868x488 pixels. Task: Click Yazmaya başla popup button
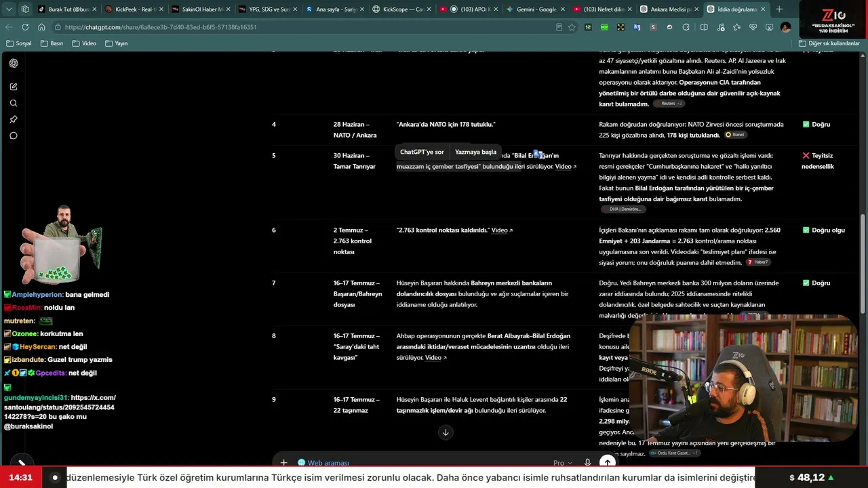click(475, 152)
